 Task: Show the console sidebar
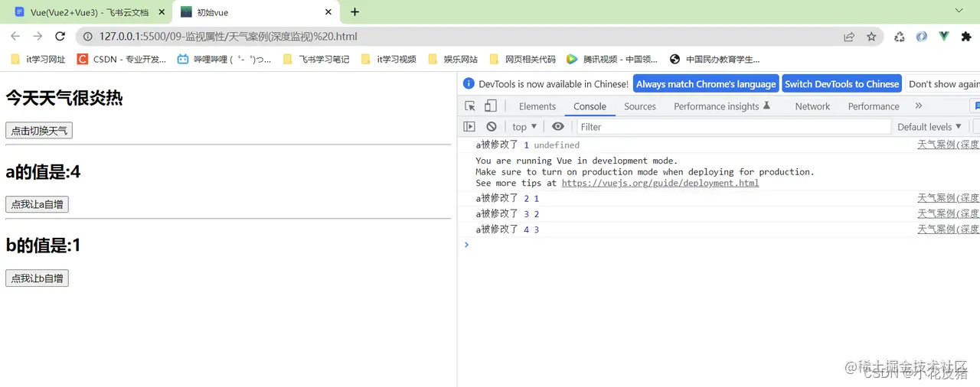469,127
